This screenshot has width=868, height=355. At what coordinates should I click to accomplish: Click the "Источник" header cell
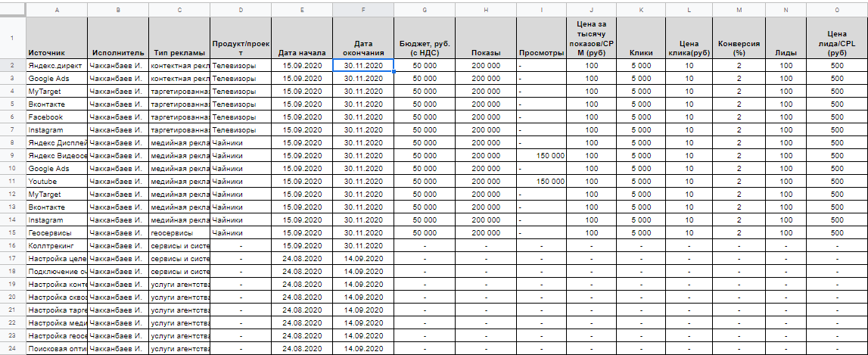click(x=57, y=38)
